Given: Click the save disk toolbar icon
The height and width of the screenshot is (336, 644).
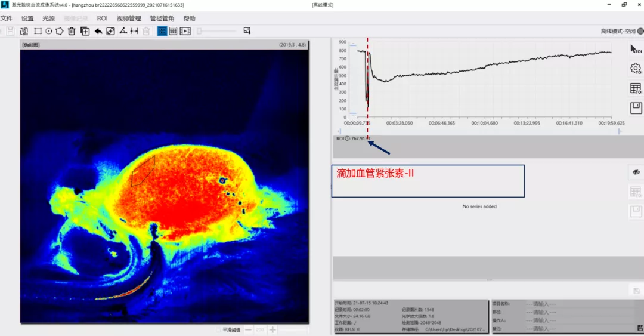Looking at the screenshot, I should tap(10, 31).
